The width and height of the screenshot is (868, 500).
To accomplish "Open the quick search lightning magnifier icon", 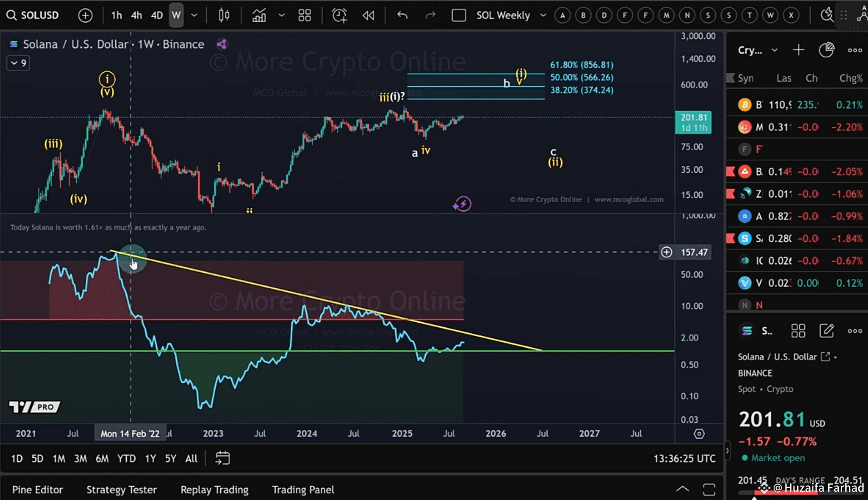I will (x=826, y=15).
